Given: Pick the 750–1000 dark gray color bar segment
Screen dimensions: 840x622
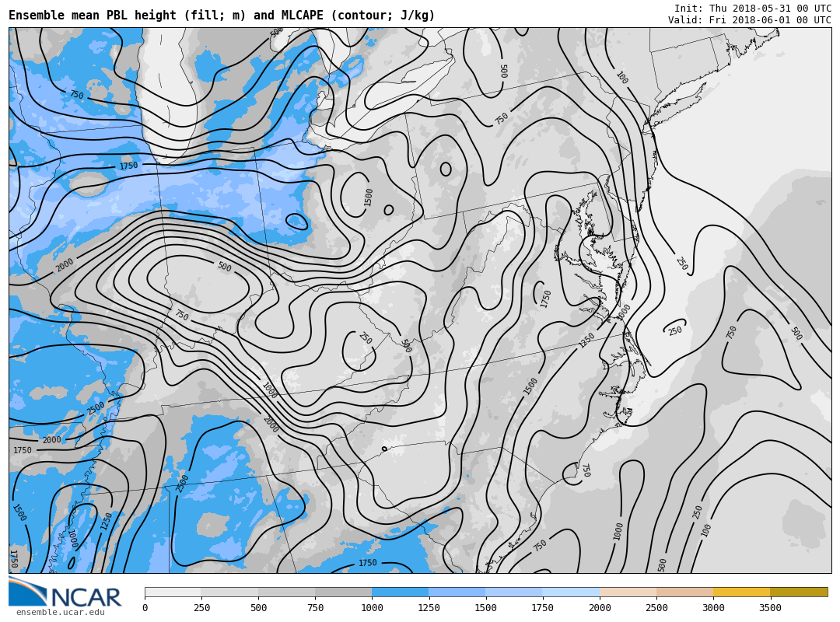Looking at the screenshot, I should coord(343,592).
